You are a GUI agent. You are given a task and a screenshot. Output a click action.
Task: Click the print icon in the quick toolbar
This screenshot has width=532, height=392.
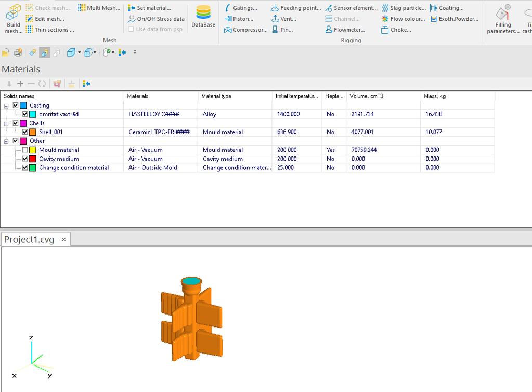click(18, 53)
